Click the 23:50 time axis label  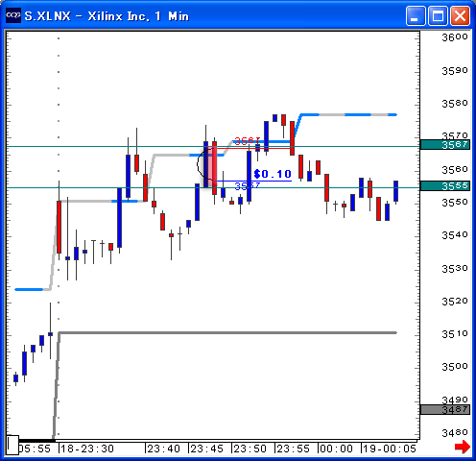tap(250, 449)
